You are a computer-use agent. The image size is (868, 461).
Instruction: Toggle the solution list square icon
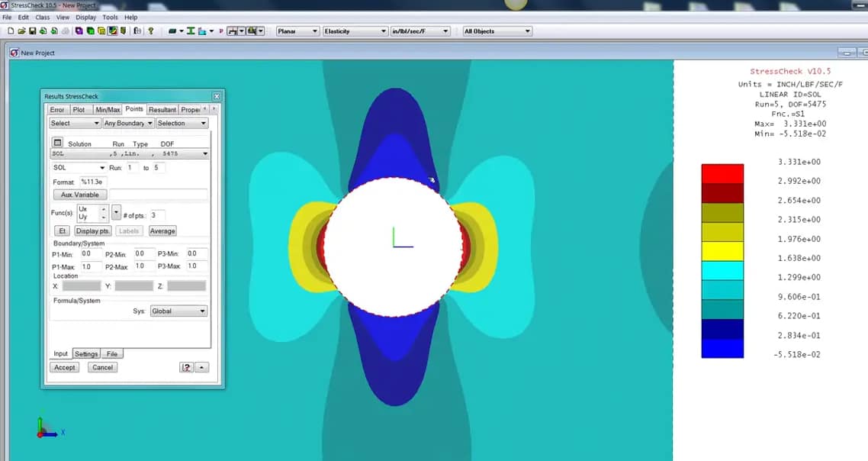coord(57,142)
